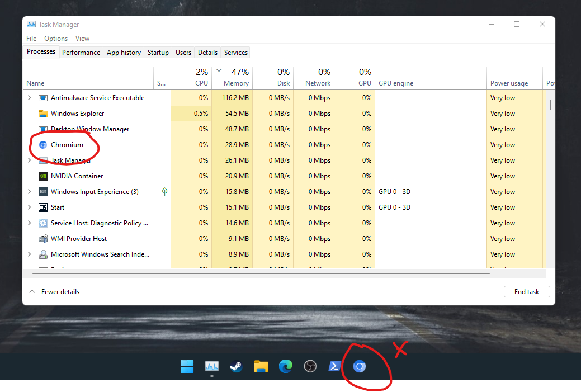Click the Antimalware Service Executable icon
581x392 pixels.
[43, 98]
